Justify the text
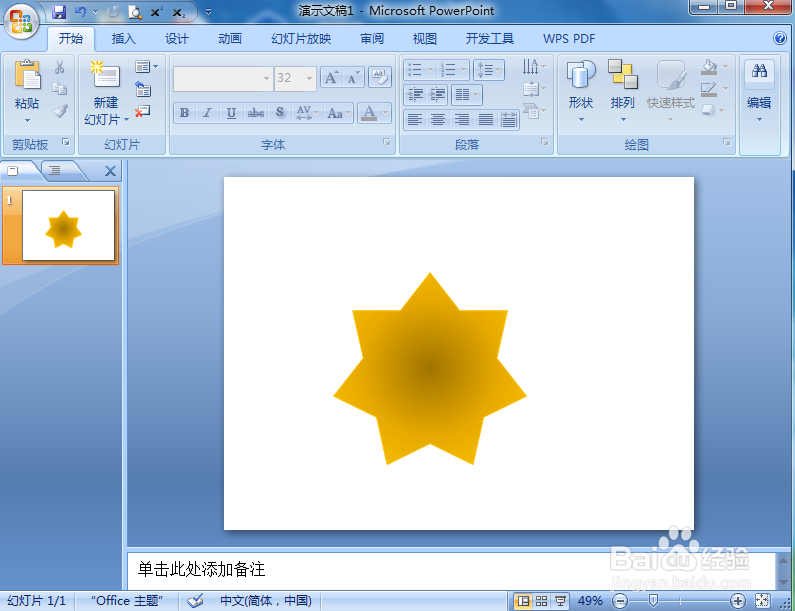 [x=485, y=119]
